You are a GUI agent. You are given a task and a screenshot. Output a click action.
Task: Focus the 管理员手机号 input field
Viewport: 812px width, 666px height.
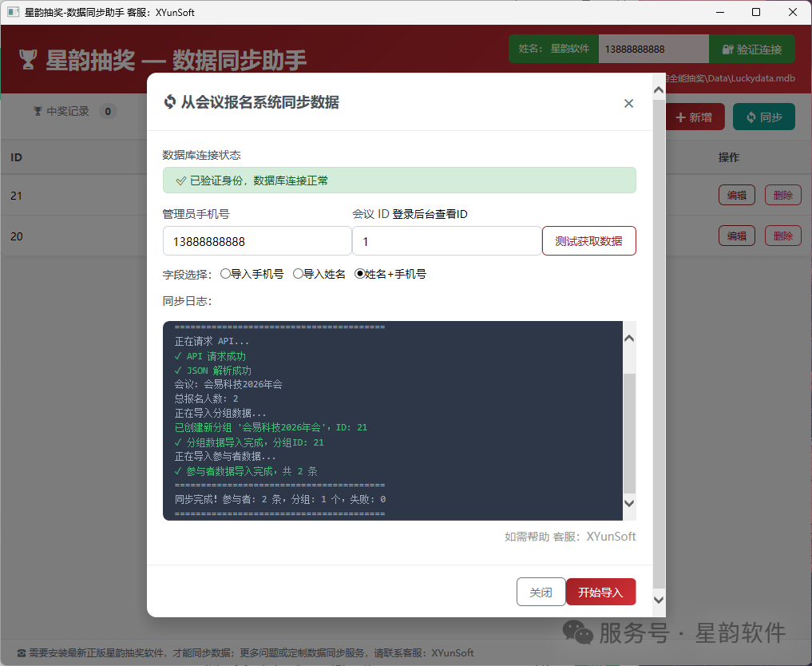tap(257, 241)
